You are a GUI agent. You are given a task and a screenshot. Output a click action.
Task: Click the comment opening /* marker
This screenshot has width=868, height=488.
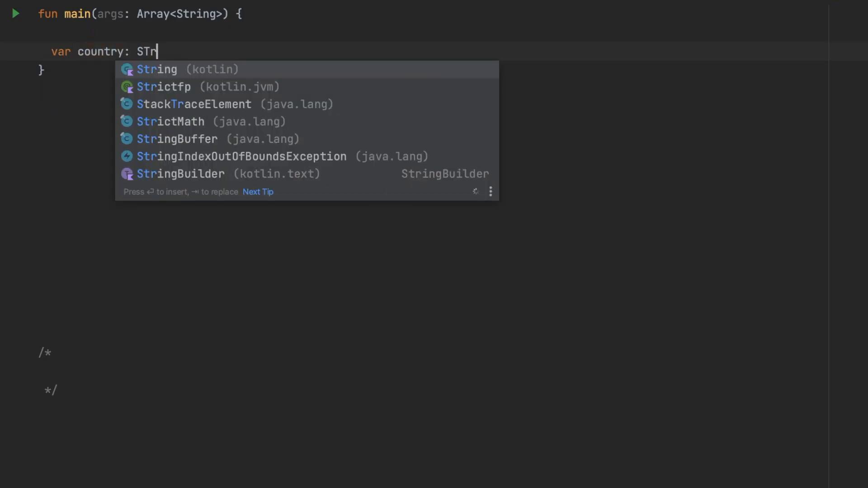tap(45, 352)
